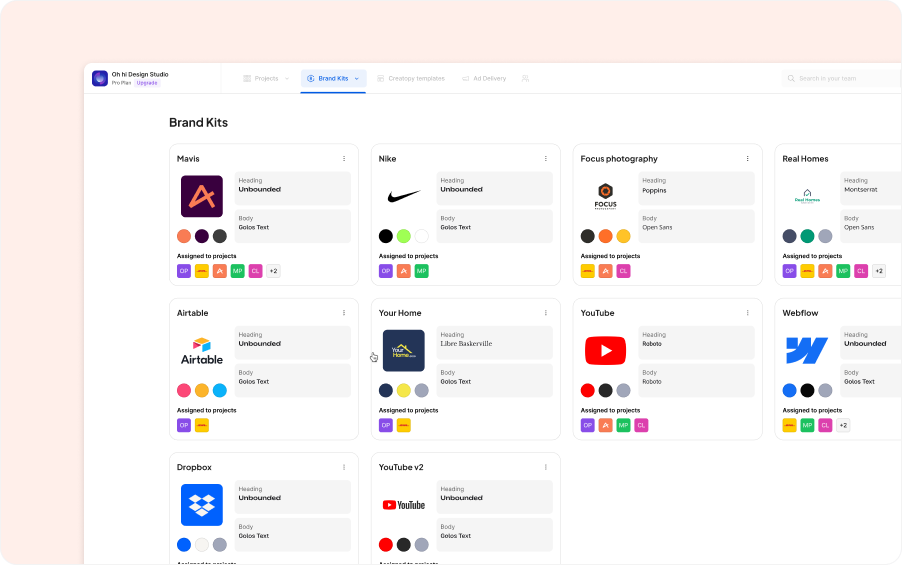Open the Focus photography kit options menu

(748, 159)
